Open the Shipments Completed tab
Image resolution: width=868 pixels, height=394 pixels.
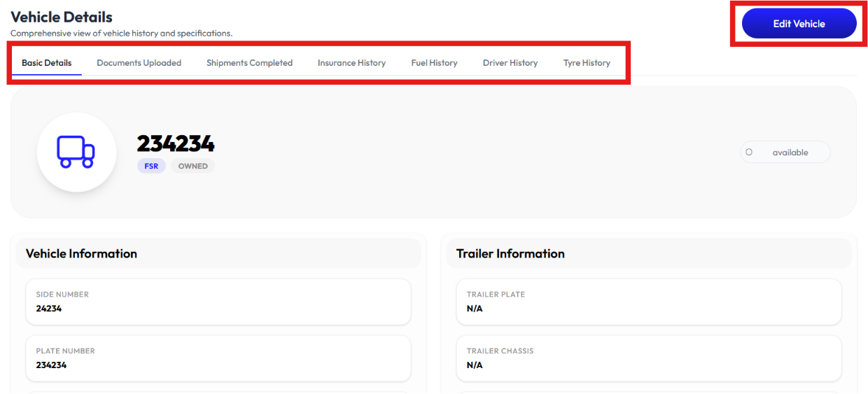click(x=249, y=63)
